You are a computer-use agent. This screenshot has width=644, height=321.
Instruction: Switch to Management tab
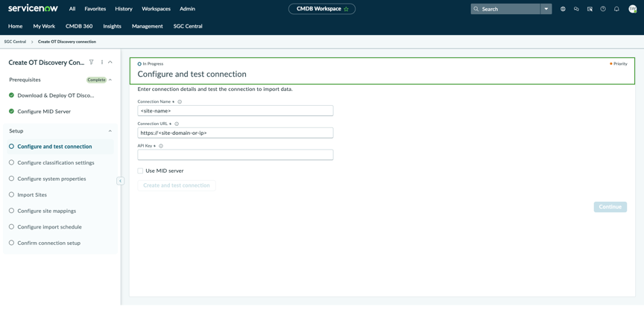[x=147, y=26]
